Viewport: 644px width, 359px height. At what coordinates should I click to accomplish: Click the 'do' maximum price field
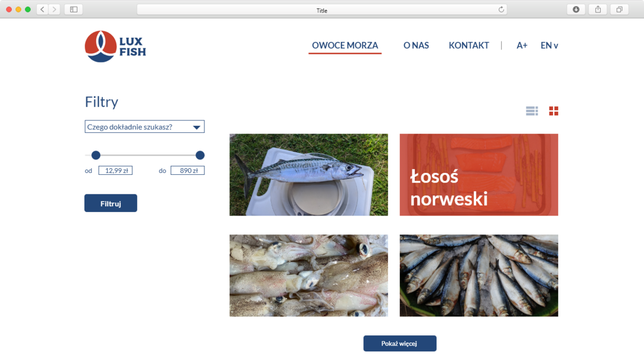pos(187,171)
